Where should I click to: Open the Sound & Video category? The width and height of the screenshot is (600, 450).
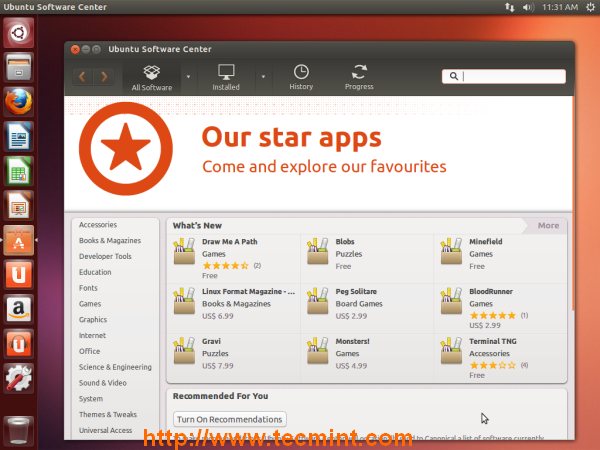[103, 383]
